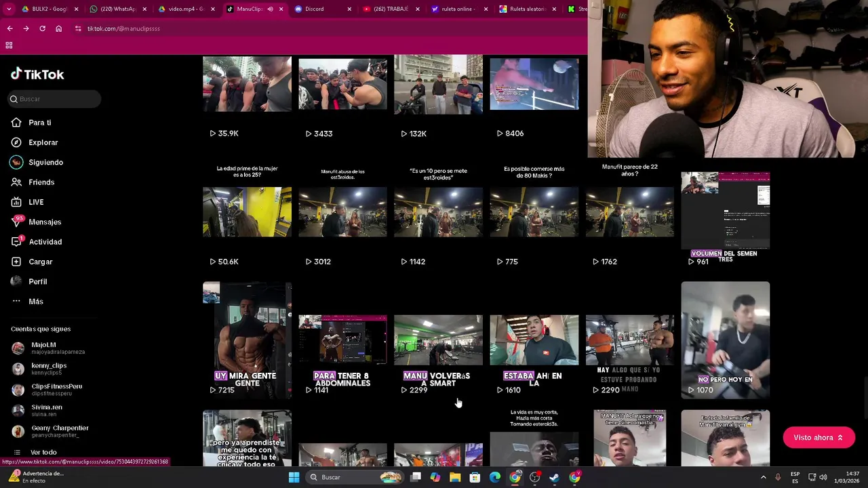This screenshot has height=488, width=868.
Task: Reload the TikTok page
Action: coord(42,28)
